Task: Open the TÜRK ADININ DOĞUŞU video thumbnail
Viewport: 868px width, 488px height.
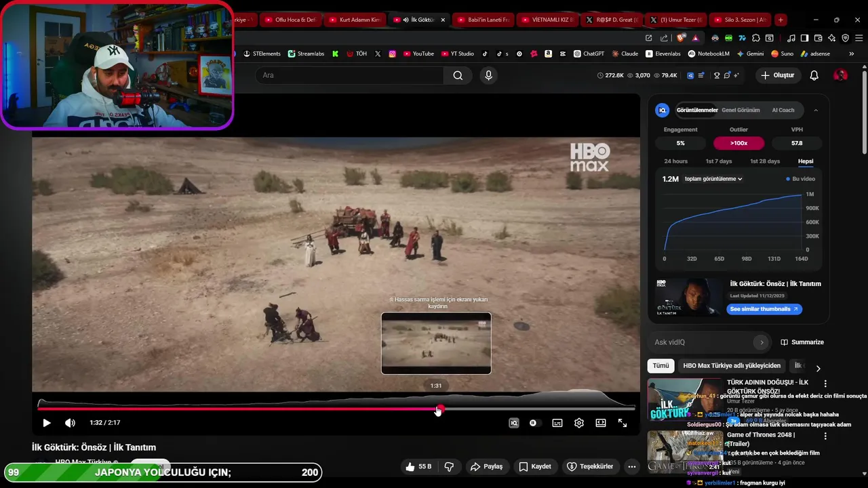Action: point(685,400)
